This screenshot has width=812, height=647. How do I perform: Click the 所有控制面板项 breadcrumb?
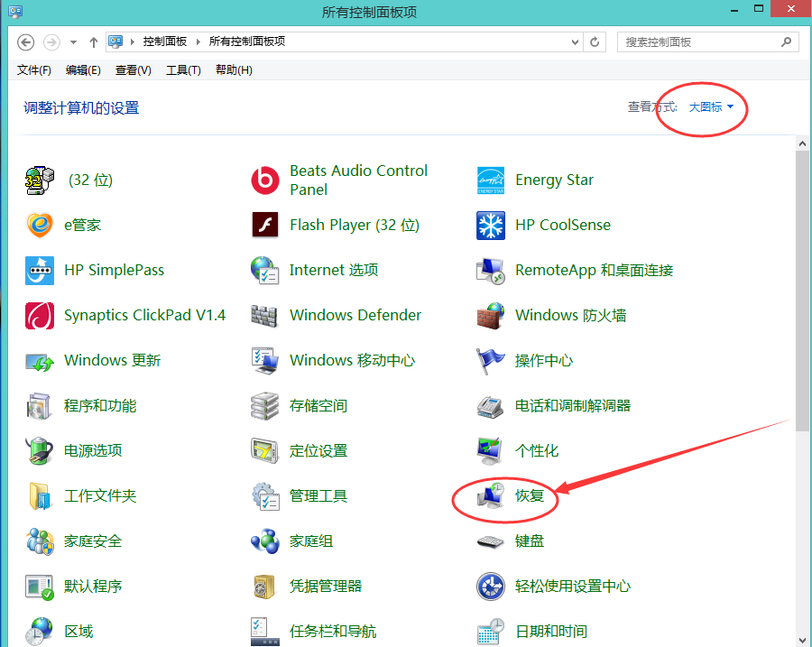247,42
